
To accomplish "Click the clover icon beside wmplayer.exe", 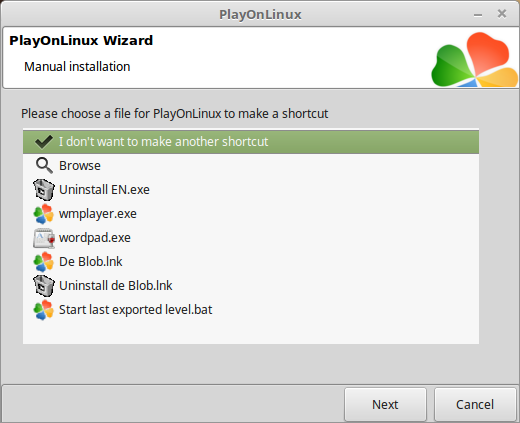I will (x=44, y=214).
